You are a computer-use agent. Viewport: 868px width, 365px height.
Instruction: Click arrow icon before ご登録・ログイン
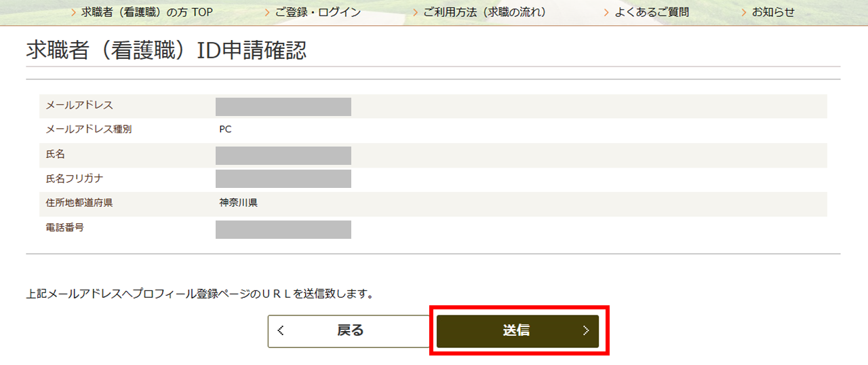(269, 12)
